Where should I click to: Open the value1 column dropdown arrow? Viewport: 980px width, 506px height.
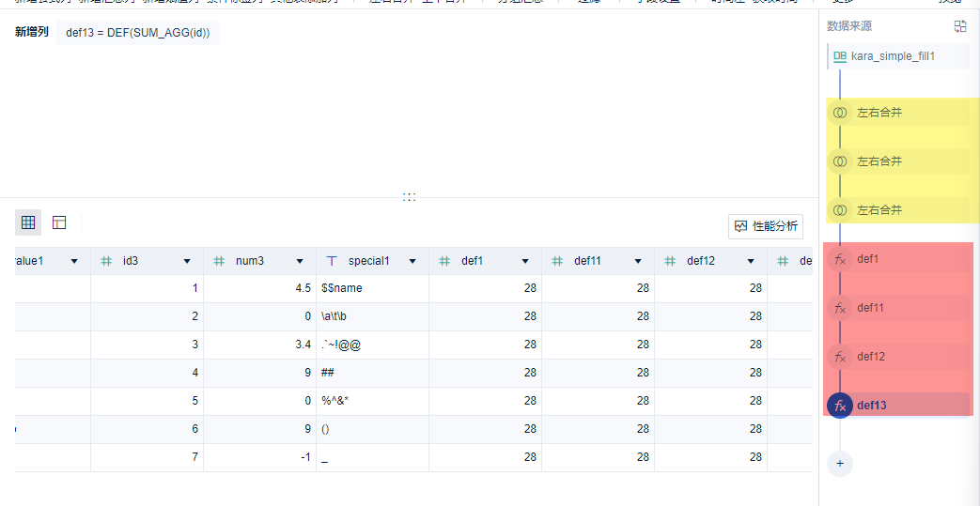[x=74, y=261]
